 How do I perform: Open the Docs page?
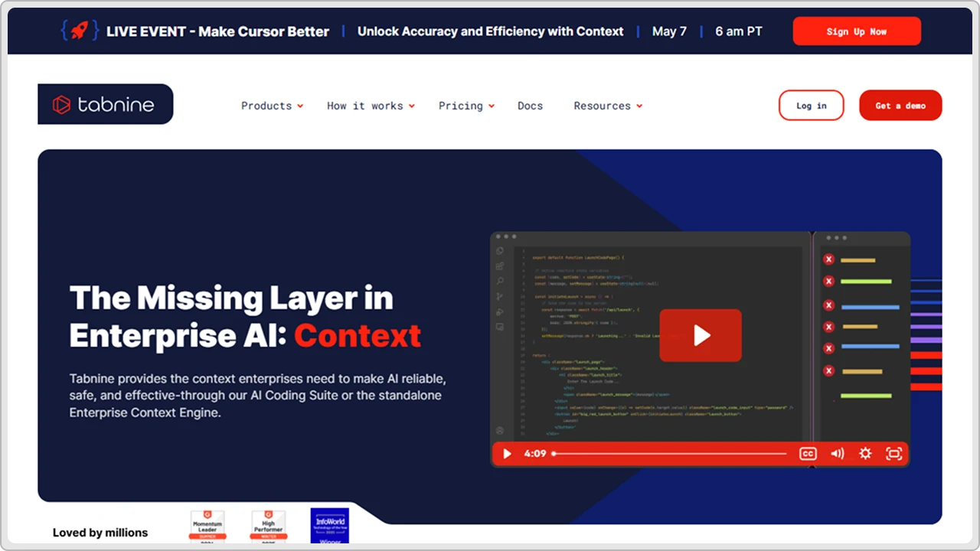pyautogui.click(x=530, y=106)
